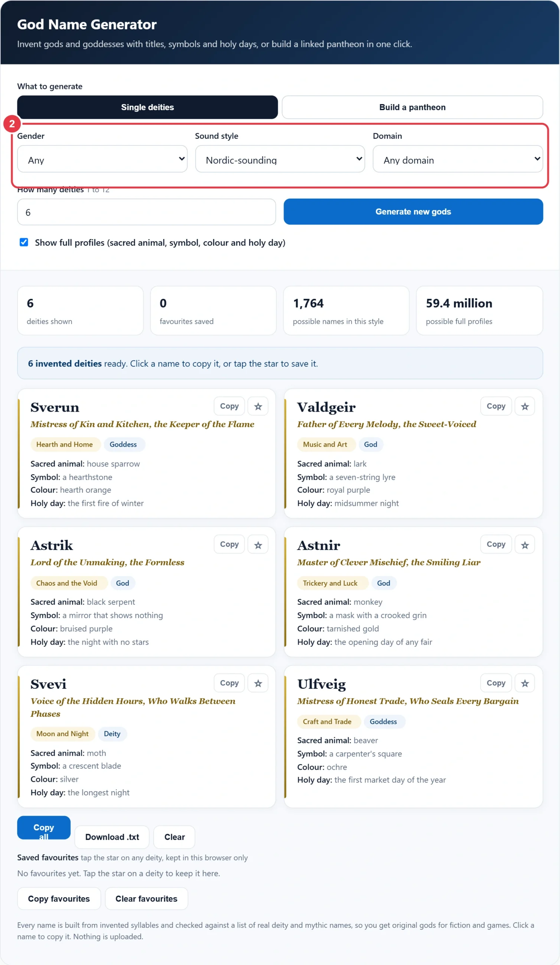
Task: Hit the Clear favourites button
Action: (x=146, y=899)
